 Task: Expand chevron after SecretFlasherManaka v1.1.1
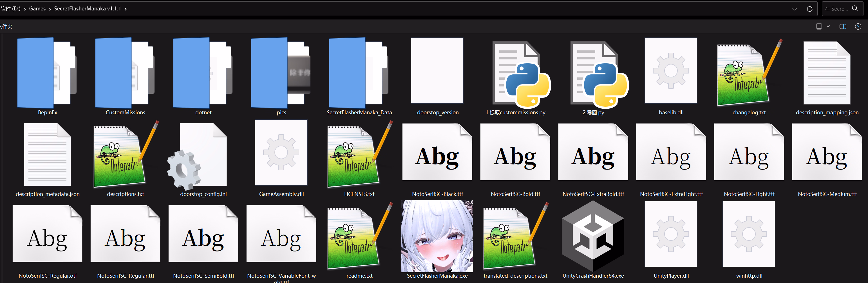[x=126, y=9]
